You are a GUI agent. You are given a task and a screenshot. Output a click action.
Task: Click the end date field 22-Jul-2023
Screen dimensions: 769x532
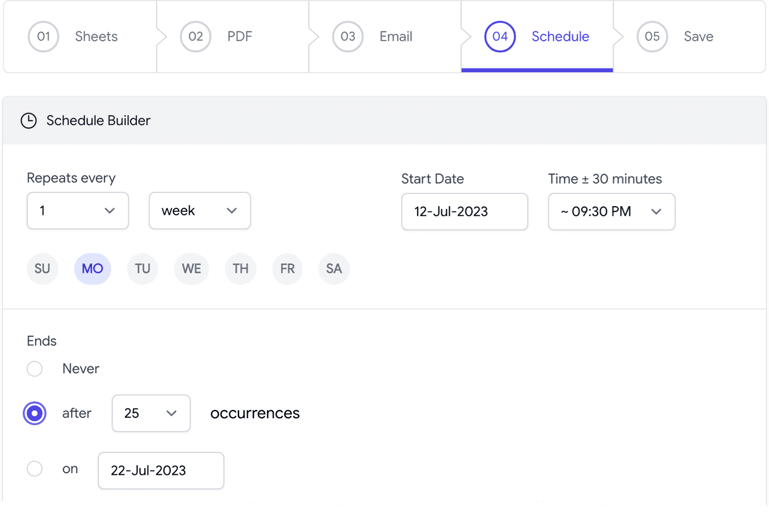[x=161, y=471]
